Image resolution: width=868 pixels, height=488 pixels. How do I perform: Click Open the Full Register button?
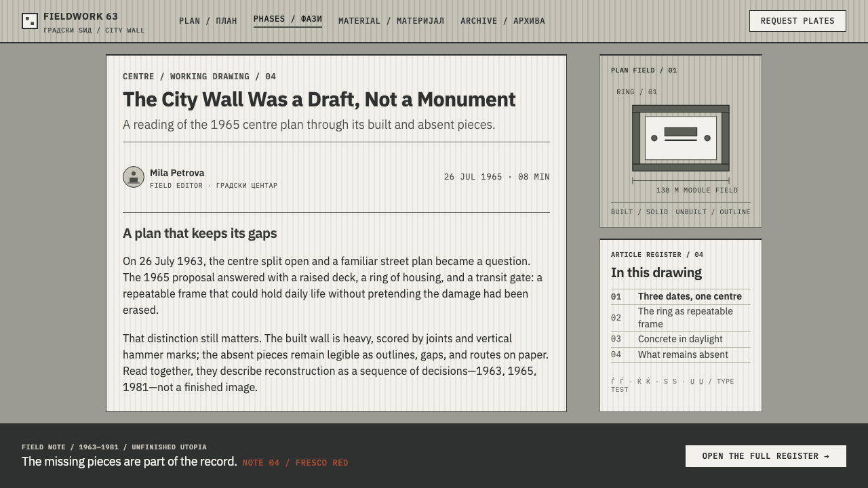click(x=766, y=456)
